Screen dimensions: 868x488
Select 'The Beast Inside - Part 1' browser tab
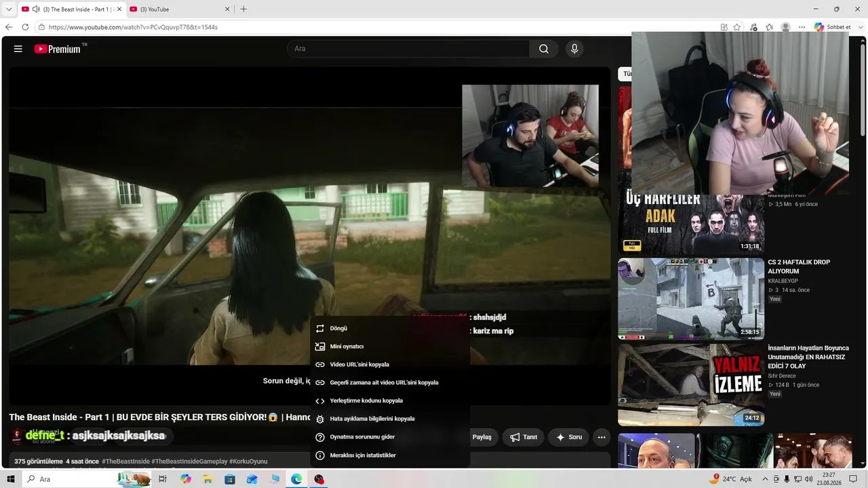[x=71, y=9]
